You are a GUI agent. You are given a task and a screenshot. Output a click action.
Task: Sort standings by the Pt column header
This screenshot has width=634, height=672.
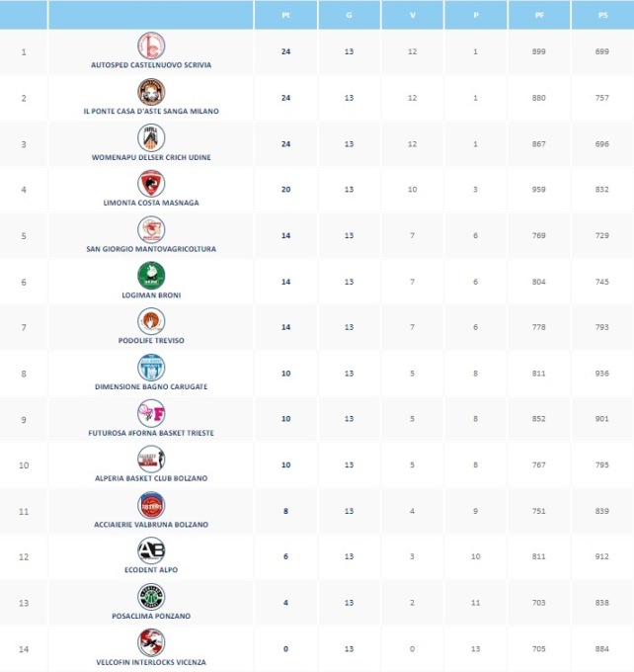pos(285,15)
